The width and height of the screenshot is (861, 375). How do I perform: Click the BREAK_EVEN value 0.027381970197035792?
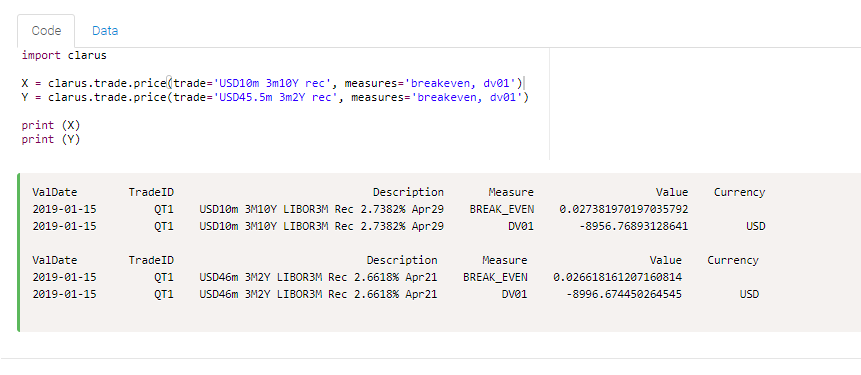tap(624, 209)
